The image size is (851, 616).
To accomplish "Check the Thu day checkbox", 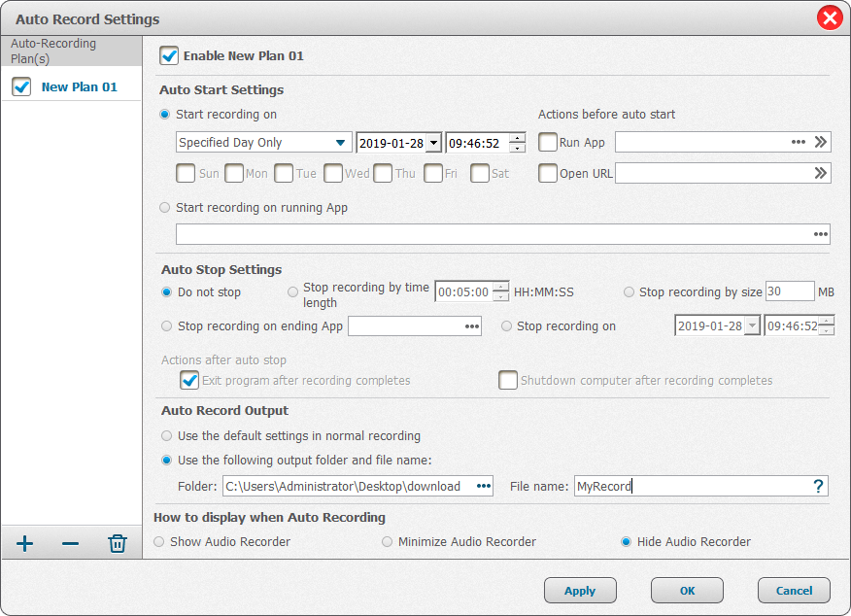I will pyautogui.click(x=383, y=173).
